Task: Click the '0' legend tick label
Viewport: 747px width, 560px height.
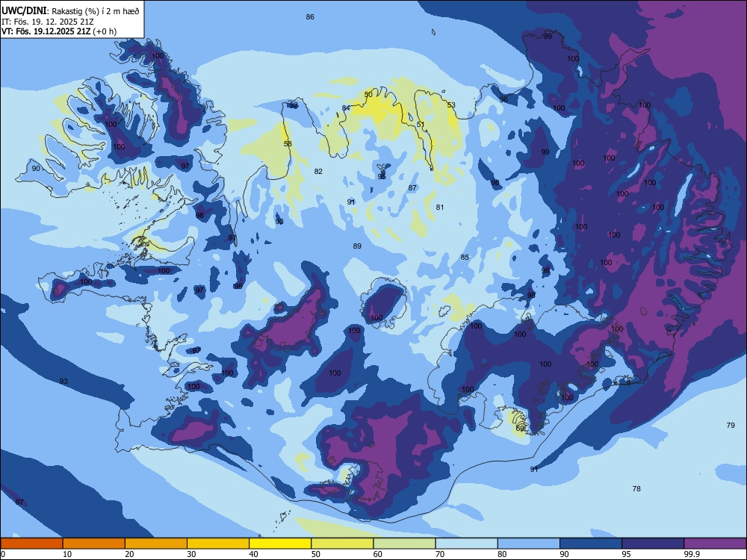Action: tap(3, 554)
